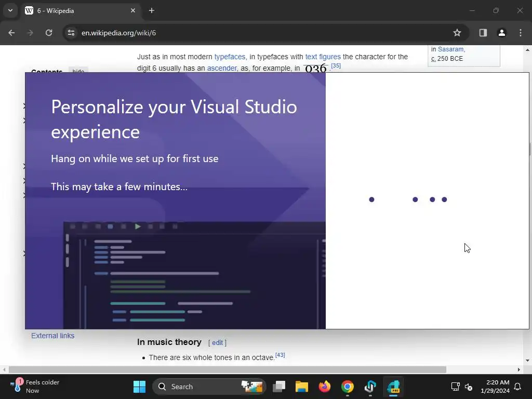Viewport: 532px width, 399px height.
Task: Open the weather widget 'Feels colder'
Action: click(34, 387)
